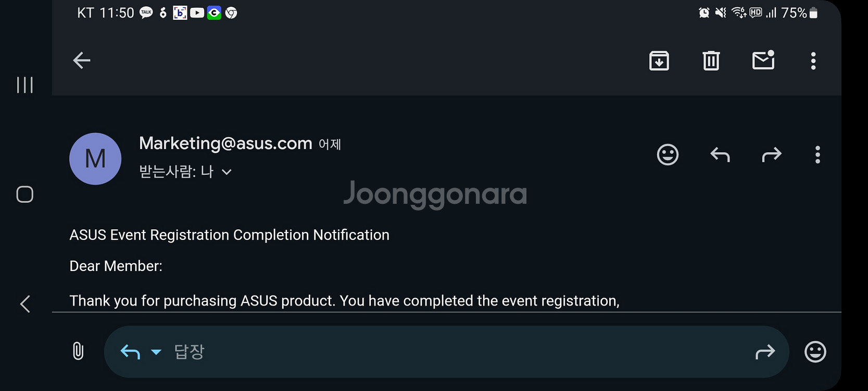Open Android recent apps button
Image resolution: width=868 pixels, height=391 pixels.
coord(24,84)
